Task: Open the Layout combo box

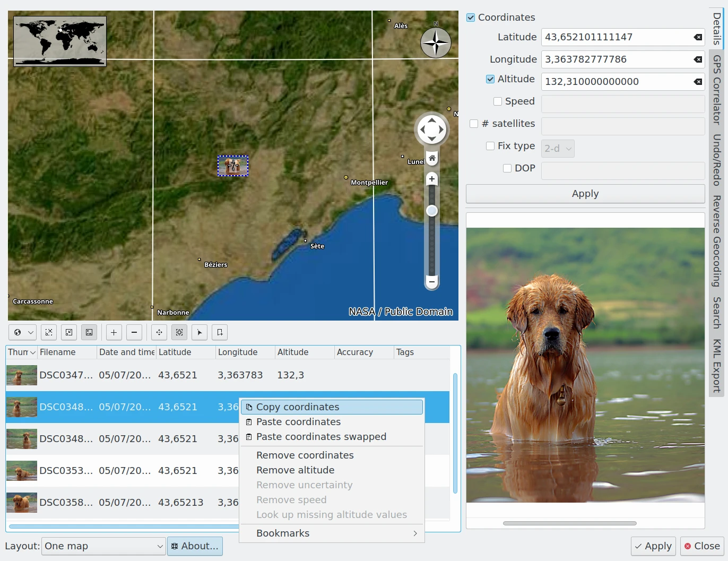Action: [104, 546]
